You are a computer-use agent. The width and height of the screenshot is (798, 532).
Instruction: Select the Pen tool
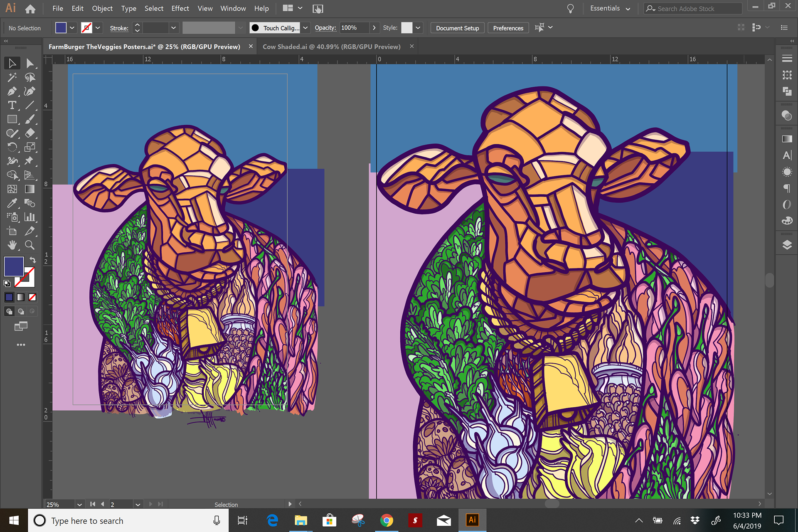[12, 91]
